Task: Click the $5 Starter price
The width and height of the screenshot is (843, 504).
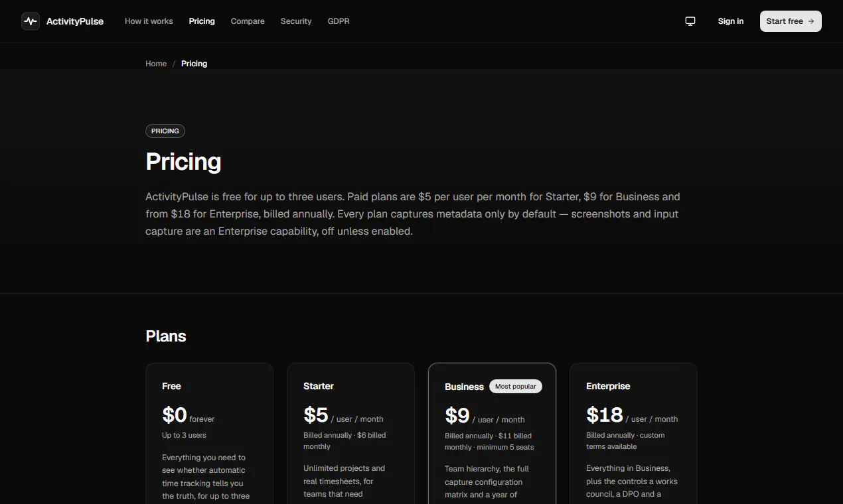Action: (x=343, y=415)
